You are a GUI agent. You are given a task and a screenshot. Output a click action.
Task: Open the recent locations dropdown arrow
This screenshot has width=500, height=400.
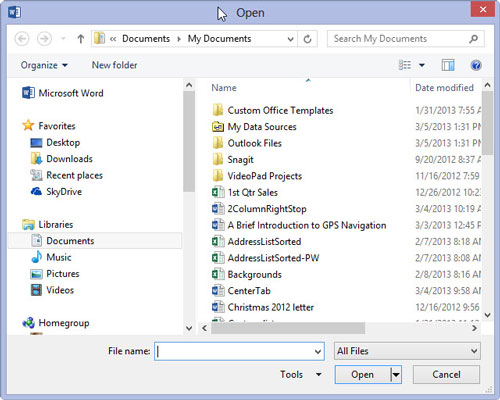(63, 39)
